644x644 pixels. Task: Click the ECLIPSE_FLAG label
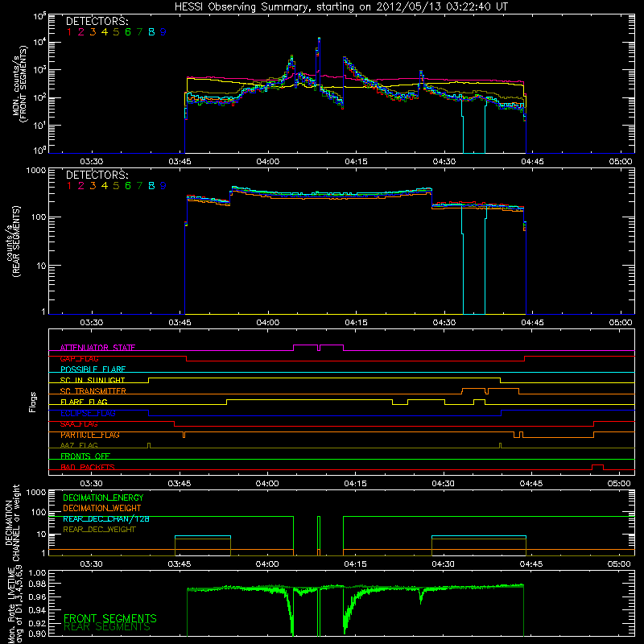pos(88,413)
